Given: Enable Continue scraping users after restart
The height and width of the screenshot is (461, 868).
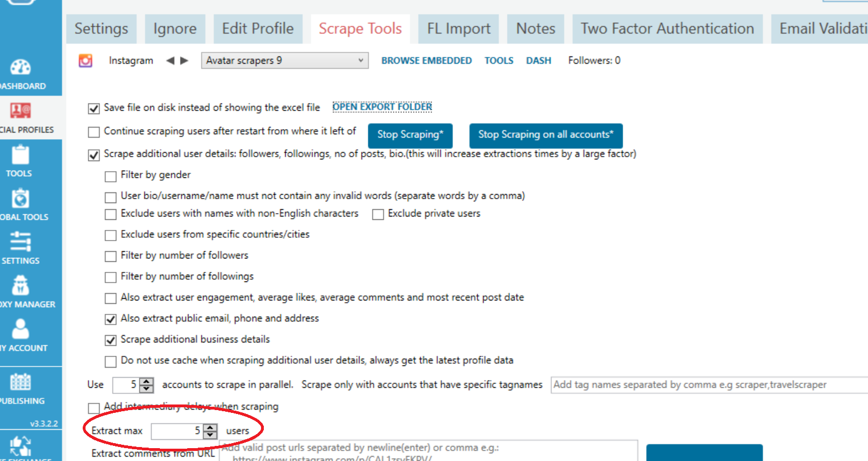Looking at the screenshot, I should [94, 132].
